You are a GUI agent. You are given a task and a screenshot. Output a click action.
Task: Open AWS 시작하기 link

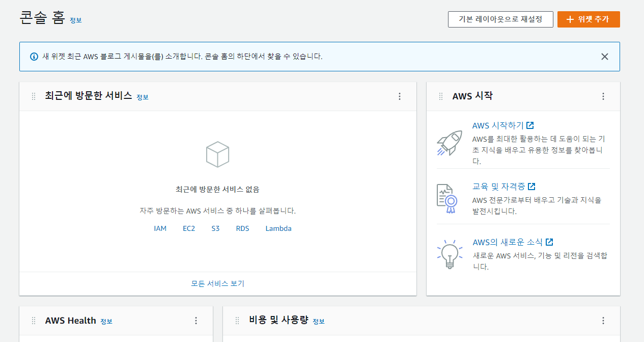[x=497, y=125]
